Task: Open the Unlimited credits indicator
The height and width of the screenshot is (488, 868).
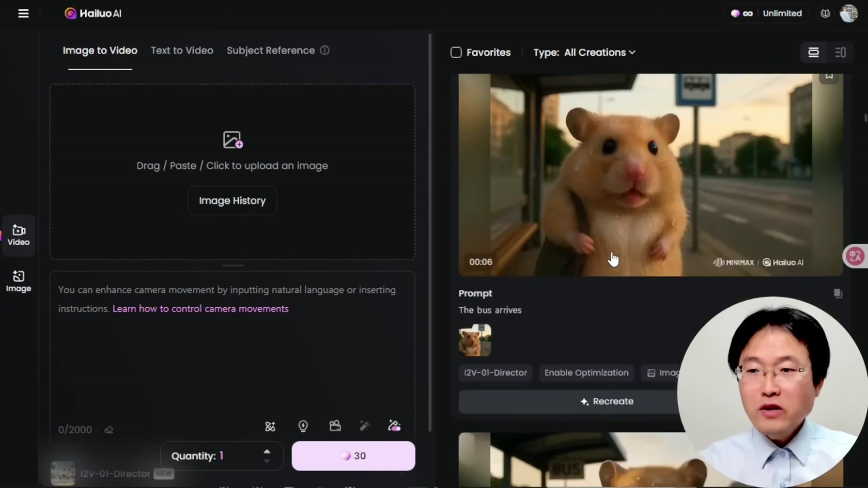Action: [x=766, y=14]
